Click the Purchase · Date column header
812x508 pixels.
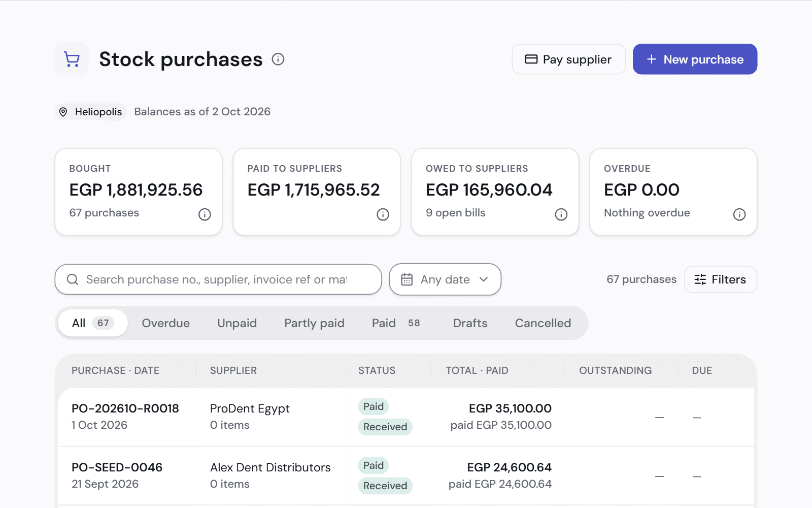[116, 371]
